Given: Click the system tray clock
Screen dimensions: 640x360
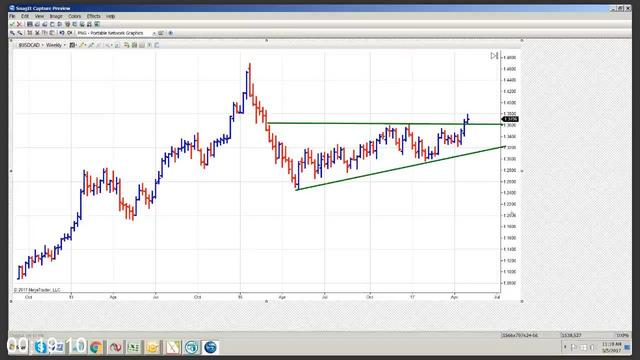Looking at the screenshot, I should point(611,347).
